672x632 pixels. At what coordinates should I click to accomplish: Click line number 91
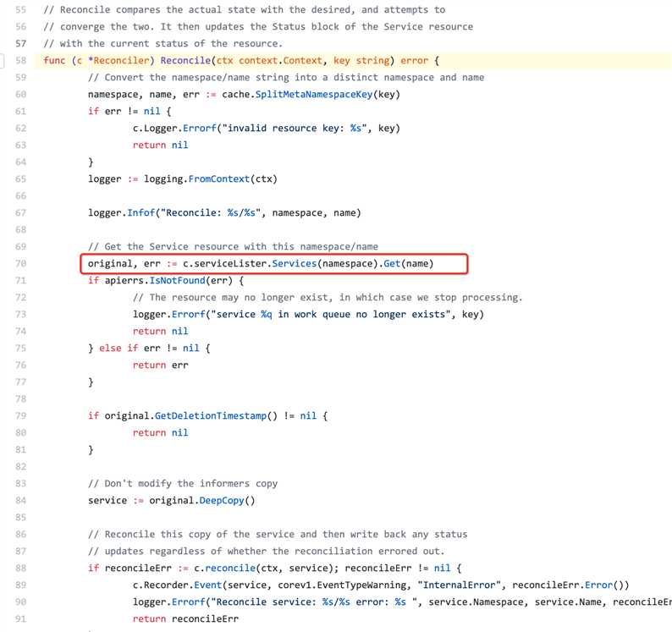(x=20, y=619)
